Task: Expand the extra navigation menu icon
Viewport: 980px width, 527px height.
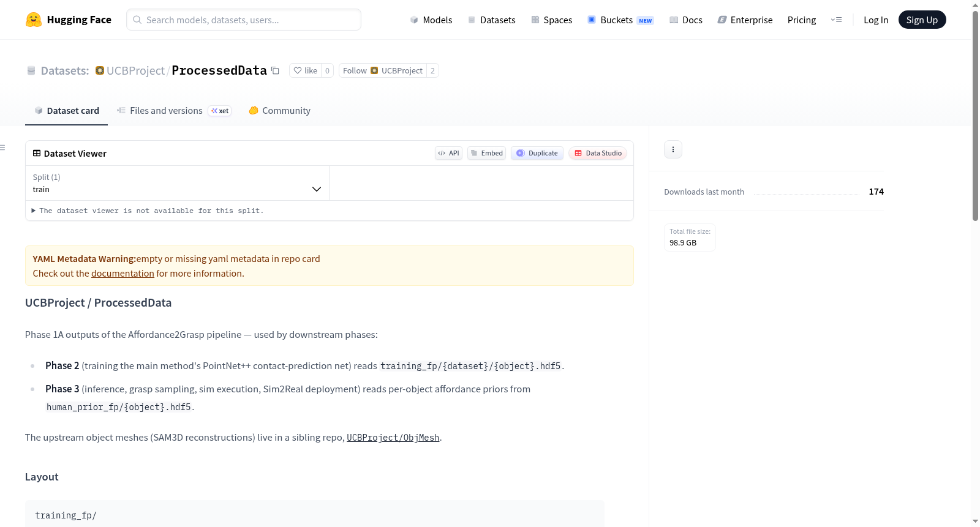Action: [836, 20]
